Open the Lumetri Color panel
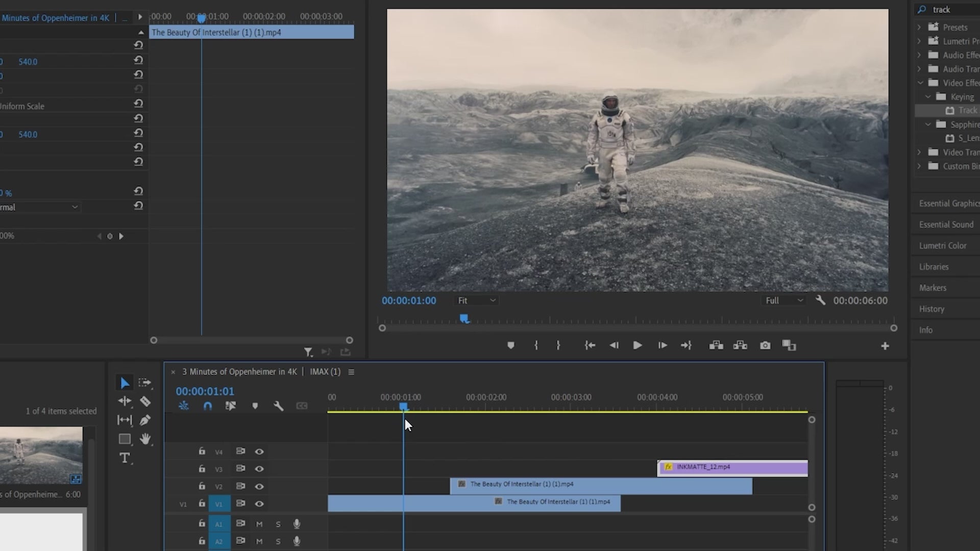Image resolution: width=980 pixels, height=551 pixels. [943, 245]
